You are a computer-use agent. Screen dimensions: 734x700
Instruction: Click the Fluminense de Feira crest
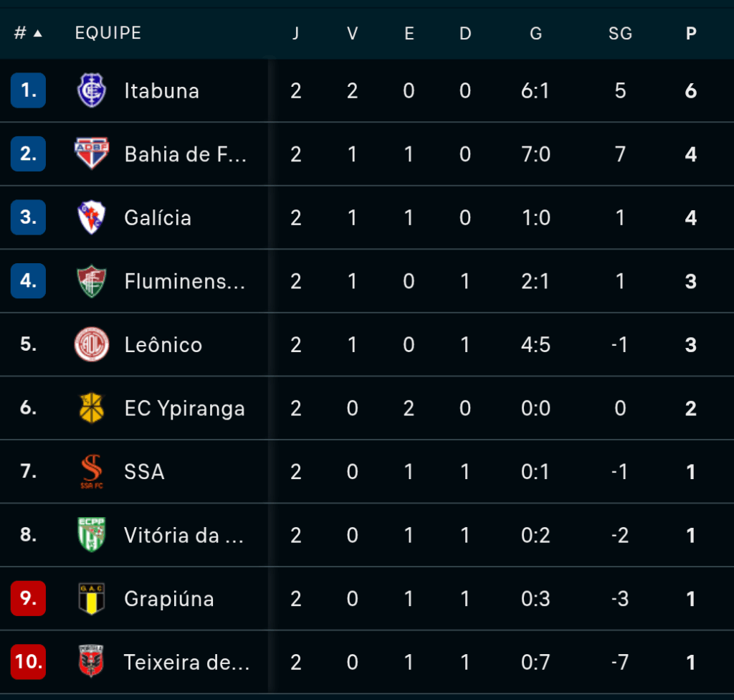click(x=92, y=281)
